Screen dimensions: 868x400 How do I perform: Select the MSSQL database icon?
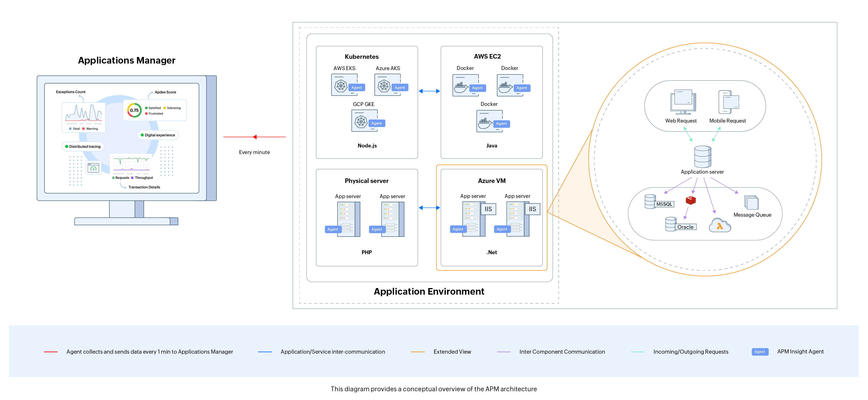tap(650, 202)
